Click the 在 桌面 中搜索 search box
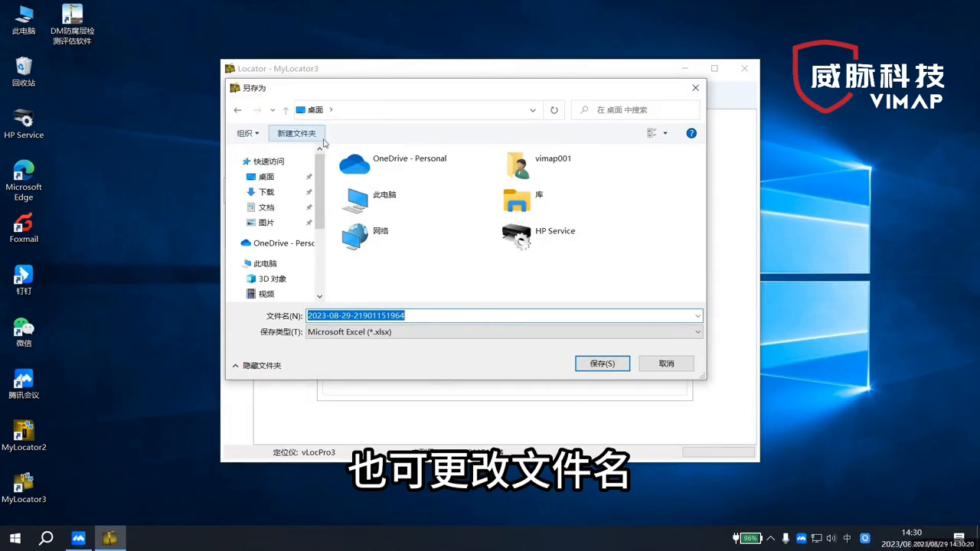This screenshot has width=980, height=551. click(x=634, y=110)
